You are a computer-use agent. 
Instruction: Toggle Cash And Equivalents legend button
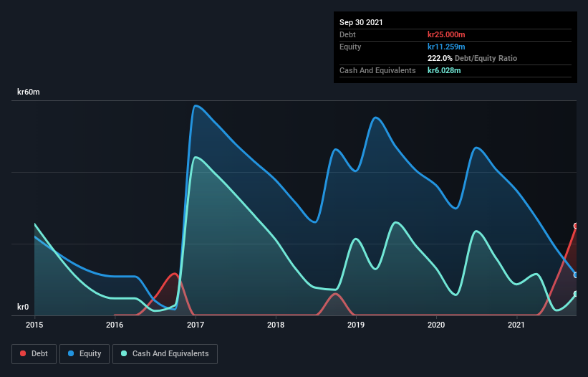click(165, 354)
